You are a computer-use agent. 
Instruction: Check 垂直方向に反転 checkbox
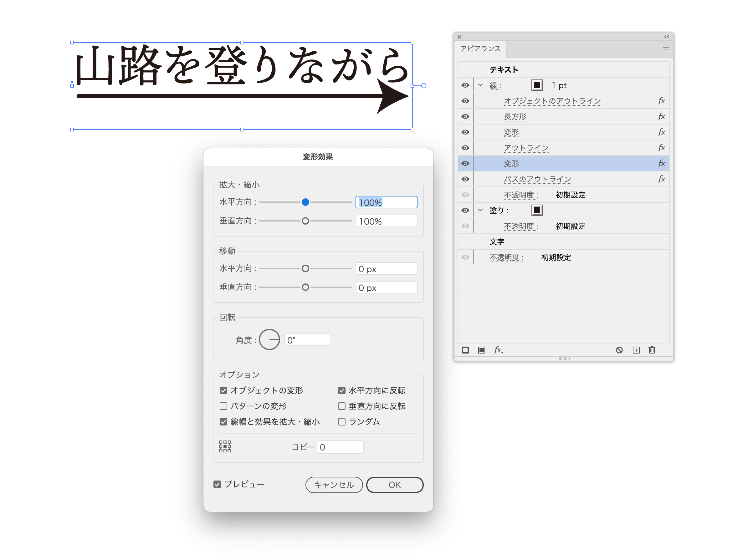(x=341, y=406)
